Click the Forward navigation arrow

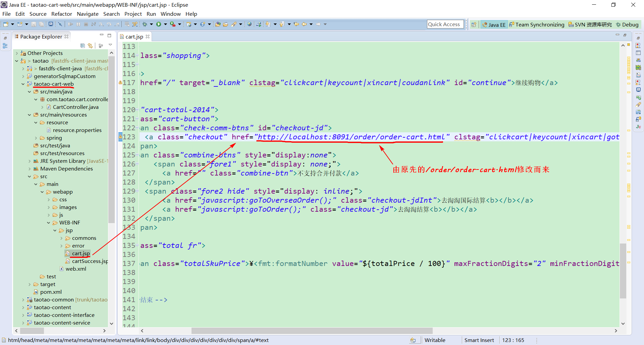click(x=318, y=24)
